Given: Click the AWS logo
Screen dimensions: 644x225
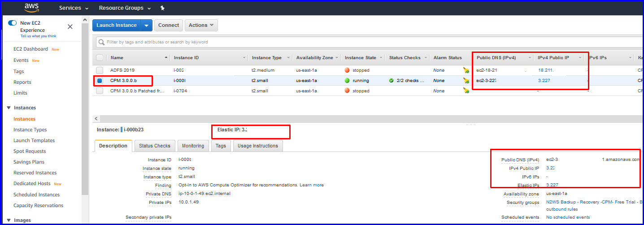Looking at the screenshot, I should coord(31,8).
